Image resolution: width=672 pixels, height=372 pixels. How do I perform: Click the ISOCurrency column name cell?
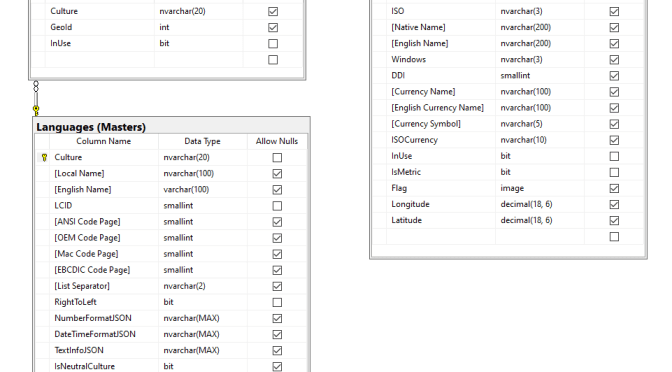441,140
